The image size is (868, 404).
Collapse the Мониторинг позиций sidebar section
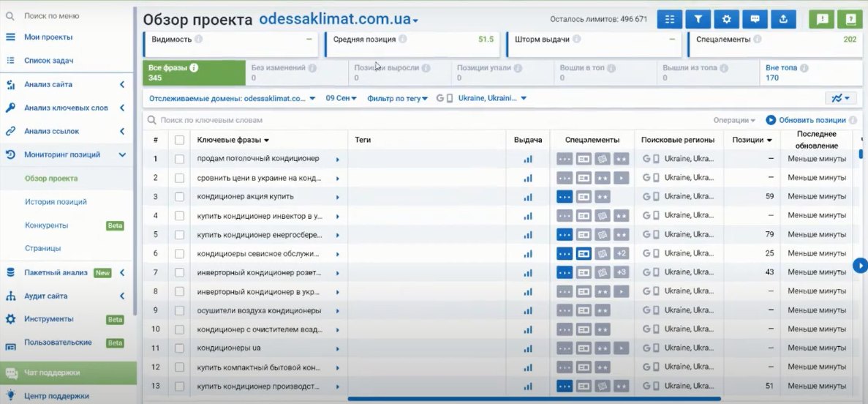(x=66, y=154)
